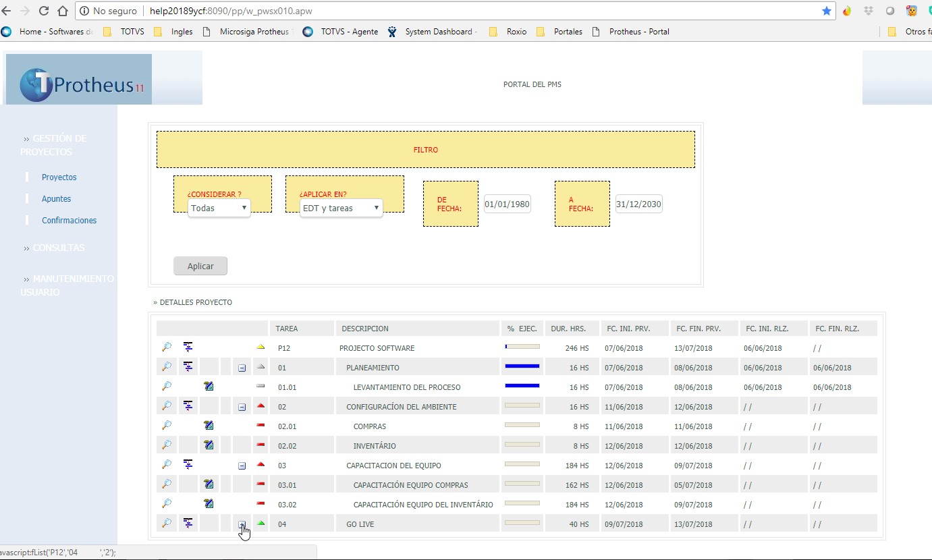Open the ¿CONSIDERAR? dropdown showing Todas
Viewport: 932px width, 560px height.
219,208
